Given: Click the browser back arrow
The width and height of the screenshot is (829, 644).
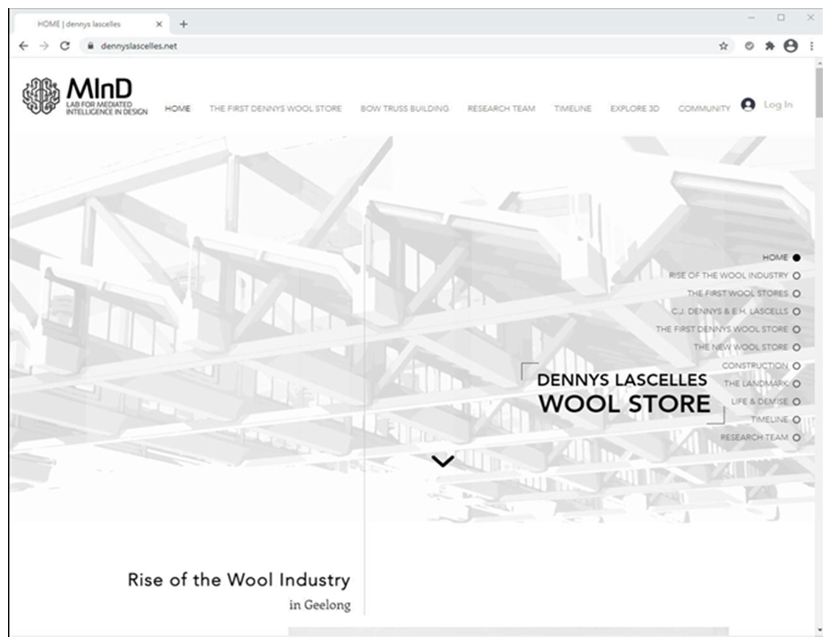Looking at the screenshot, I should [x=24, y=46].
